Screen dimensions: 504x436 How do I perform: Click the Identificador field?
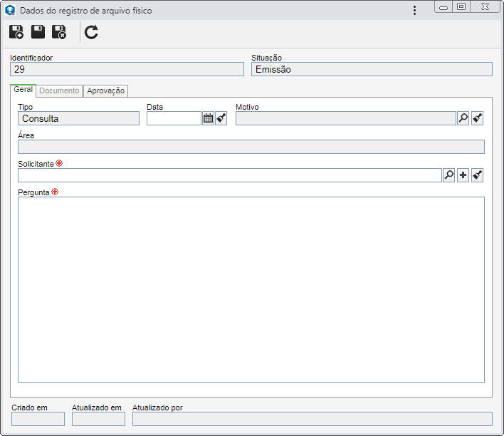[x=127, y=69]
